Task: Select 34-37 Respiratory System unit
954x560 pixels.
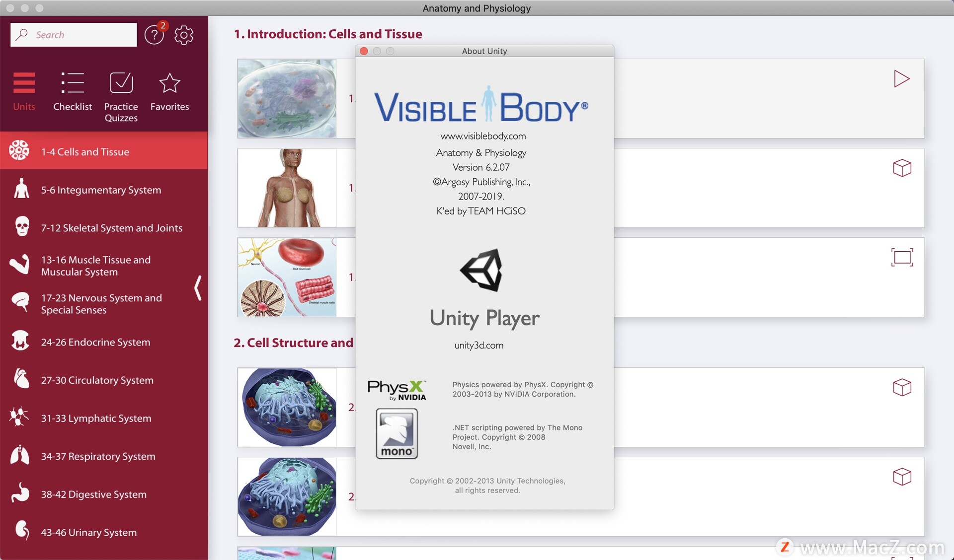Action: [104, 456]
